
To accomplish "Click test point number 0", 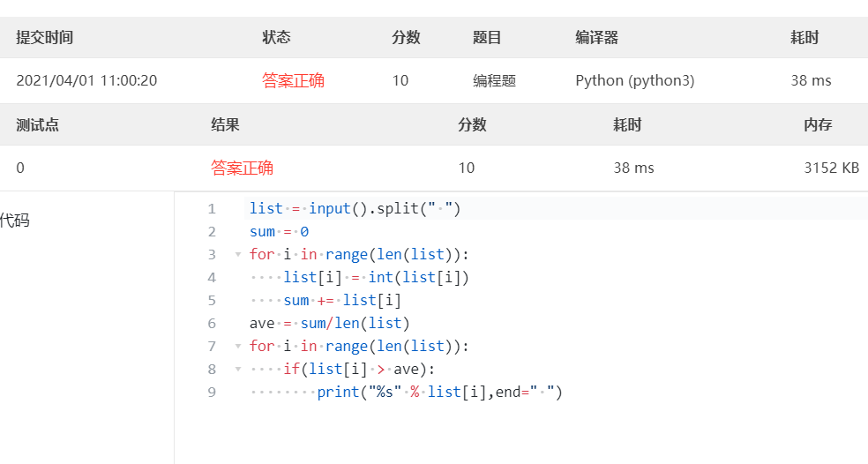I will pos(20,168).
